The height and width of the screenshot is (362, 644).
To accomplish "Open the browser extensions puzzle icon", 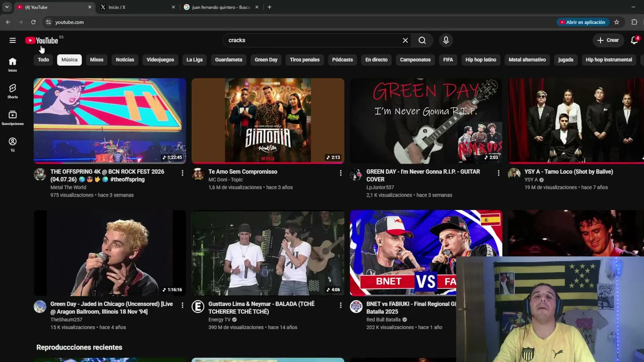I will pyautogui.click(x=634, y=22).
